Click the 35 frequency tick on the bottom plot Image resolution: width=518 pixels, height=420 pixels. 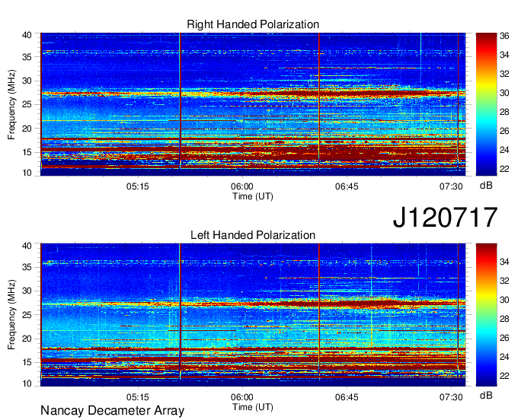coord(27,267)
